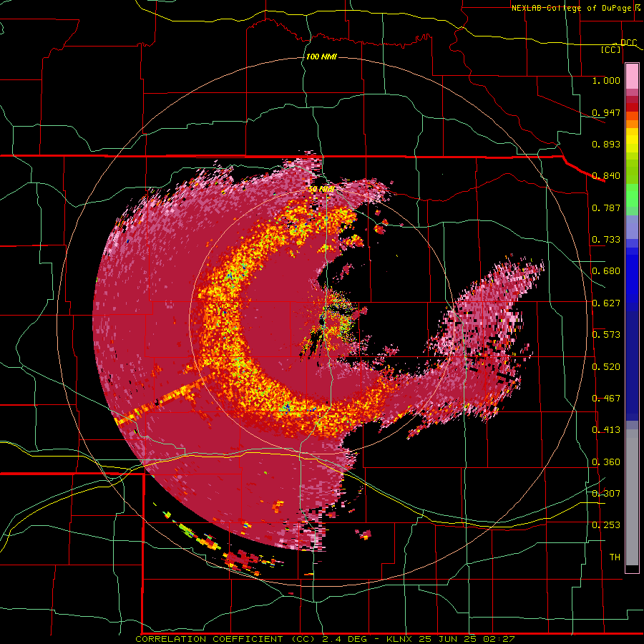Click the 100 NMI range ring label
Viewport: 644px width, 644px height.
click(321, 57)
